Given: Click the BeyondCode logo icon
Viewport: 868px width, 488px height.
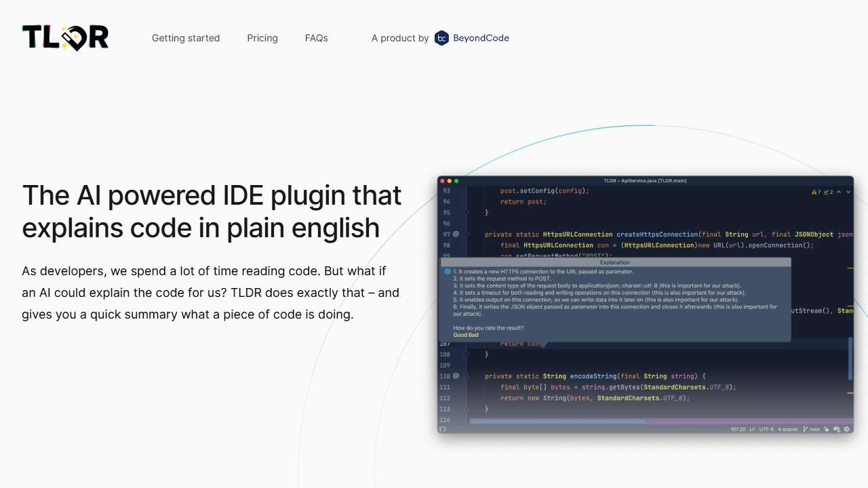Looking at the screenshot, I should (441, 38).
